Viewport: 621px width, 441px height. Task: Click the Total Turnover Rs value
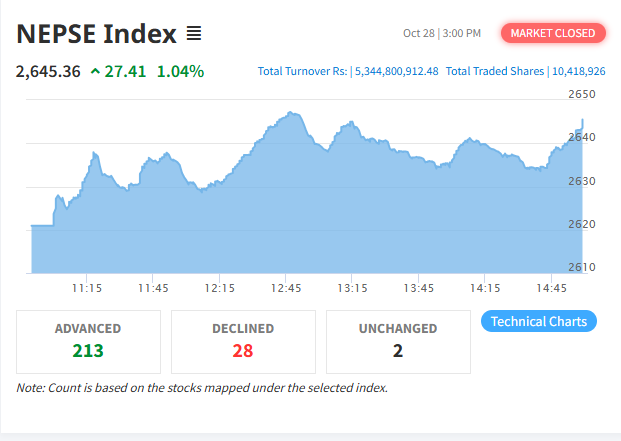click(396, 71)
